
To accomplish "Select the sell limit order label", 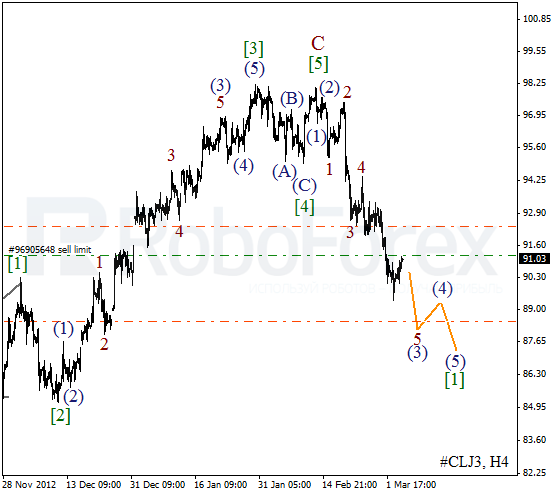I will point(49,250).
